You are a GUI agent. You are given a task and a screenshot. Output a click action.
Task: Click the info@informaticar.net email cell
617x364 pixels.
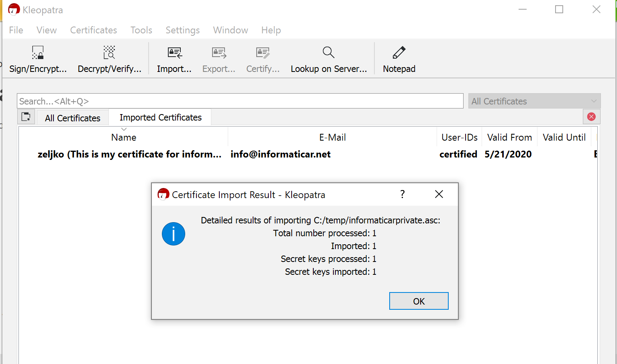click(x=280, y=154)
